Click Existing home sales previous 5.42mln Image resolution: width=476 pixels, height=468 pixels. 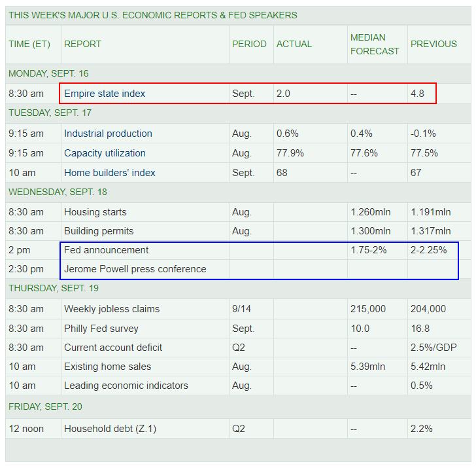click(428, 367)
